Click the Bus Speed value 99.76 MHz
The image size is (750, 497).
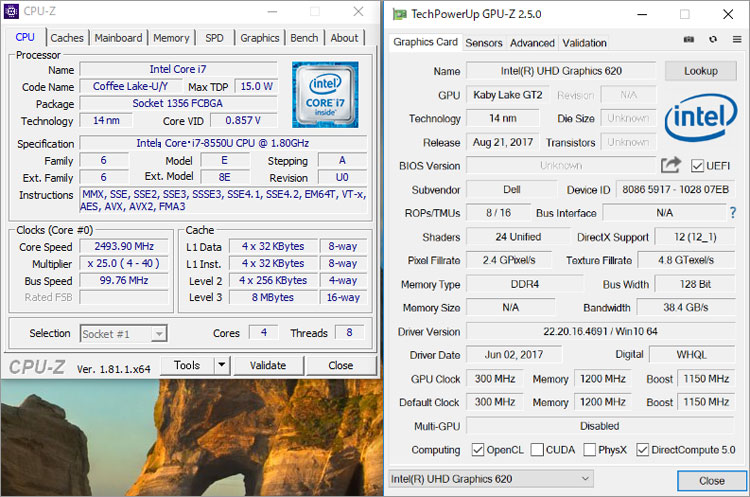tap(124, 280)
